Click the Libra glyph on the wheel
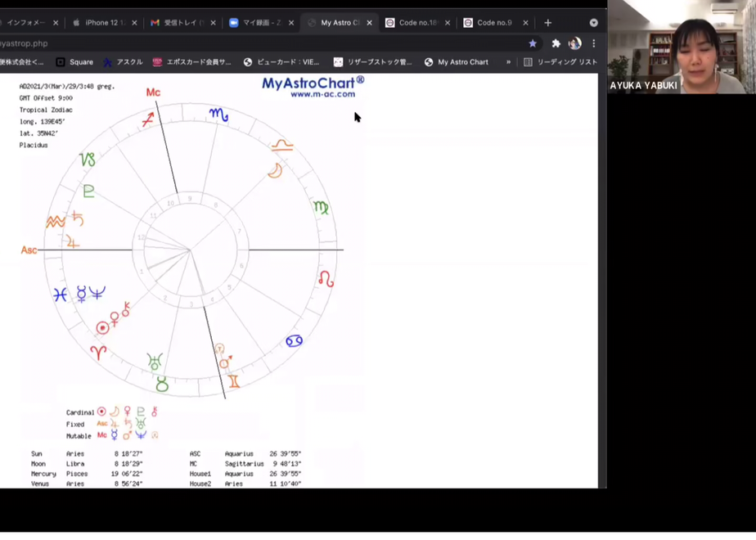This screenshot has height=540, width=756. pyautogui.click(x=282, y=145)
